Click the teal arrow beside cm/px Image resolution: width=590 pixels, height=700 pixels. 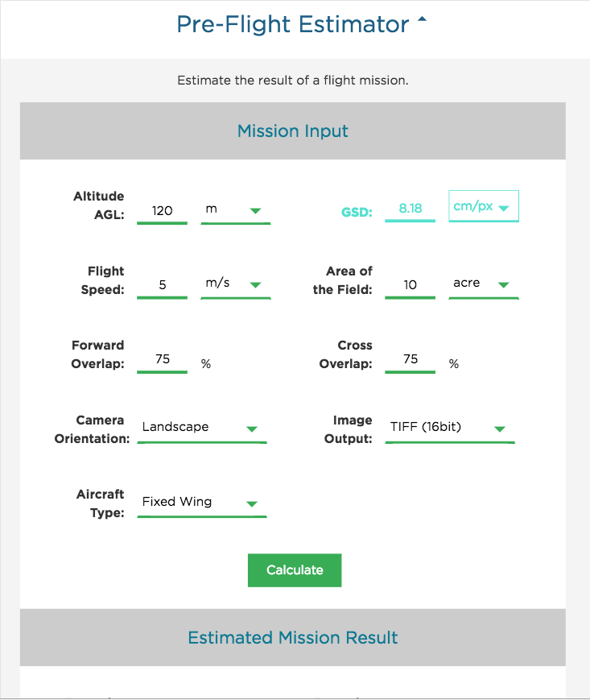(x=504, y=208)
